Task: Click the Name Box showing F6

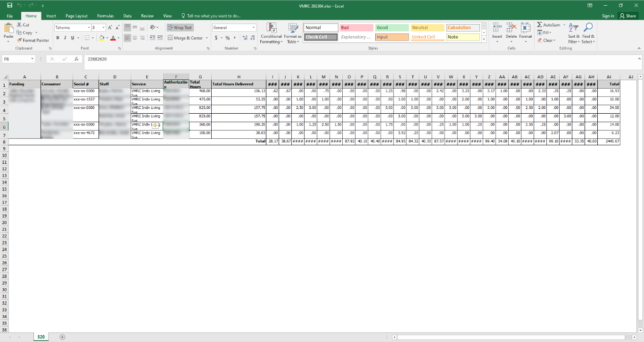Action: [16, 59]
